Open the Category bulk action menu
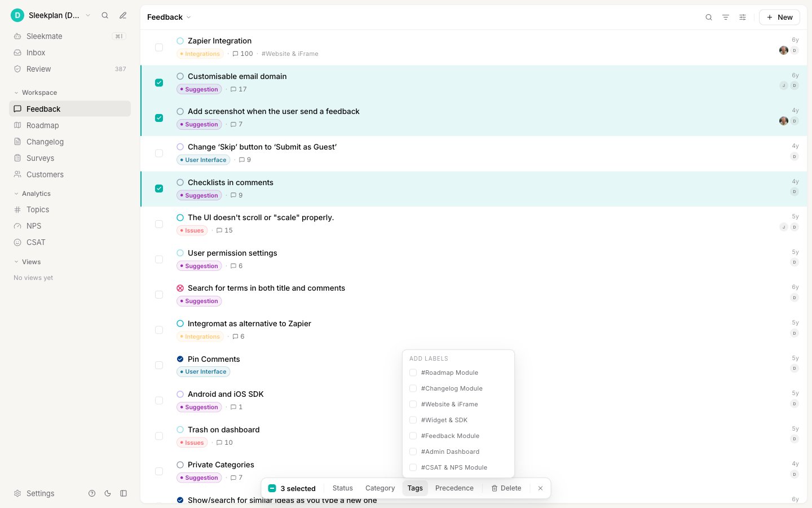Screen dimensions: 812x508 click(380, 488)
